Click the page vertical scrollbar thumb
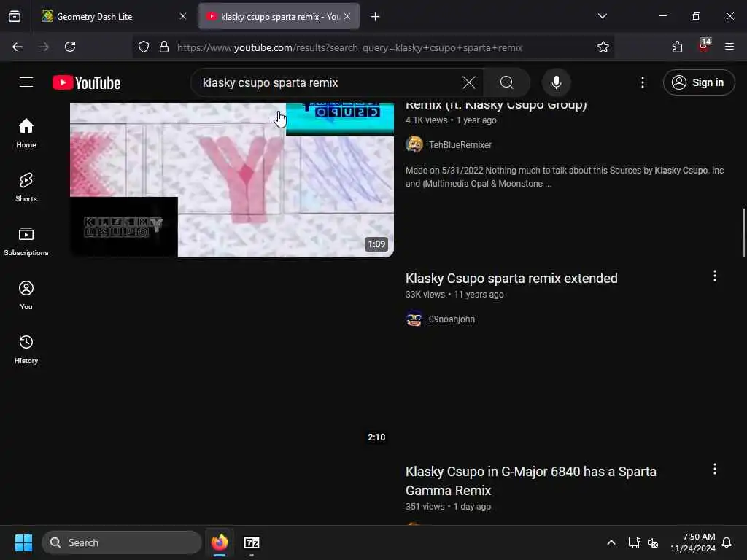The width and height of the screenshot is (747, 560). coord(743,233)
